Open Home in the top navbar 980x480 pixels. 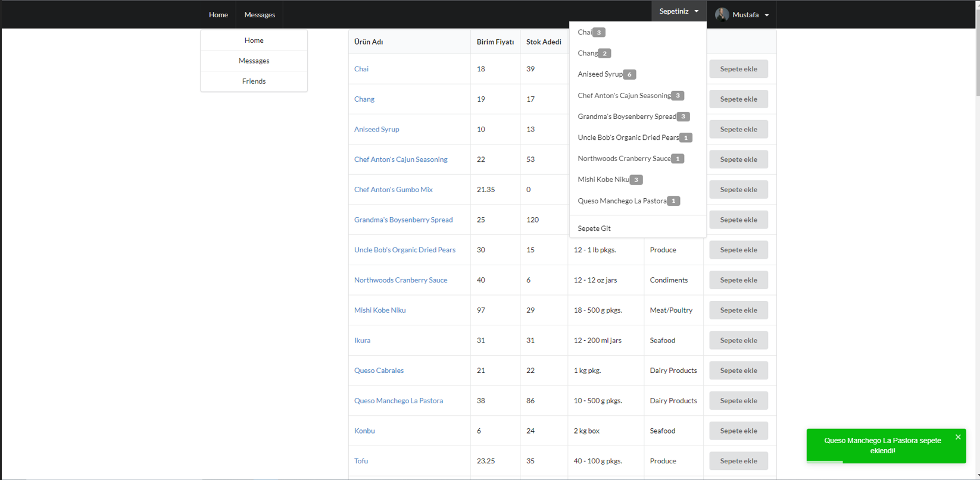[x=219, y=15]
